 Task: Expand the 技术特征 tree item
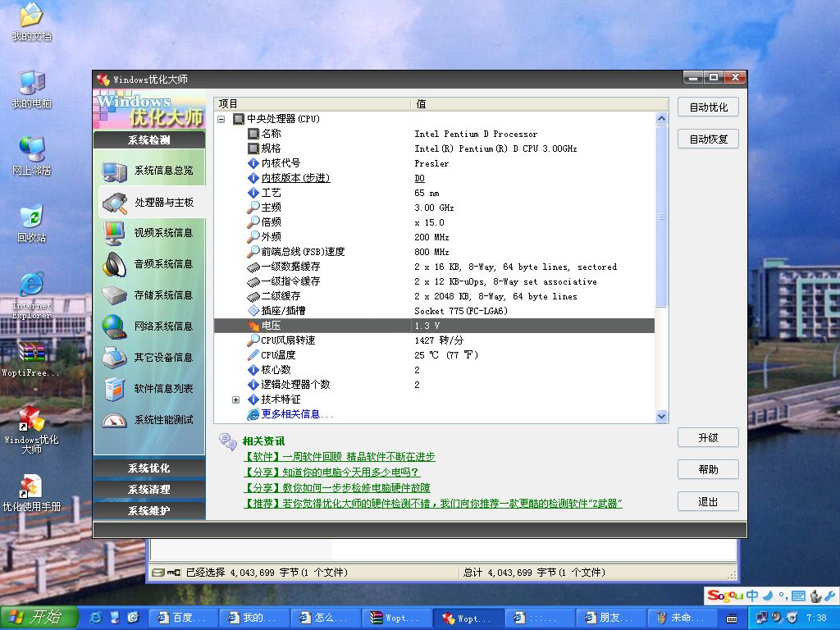tap(237, 399)
